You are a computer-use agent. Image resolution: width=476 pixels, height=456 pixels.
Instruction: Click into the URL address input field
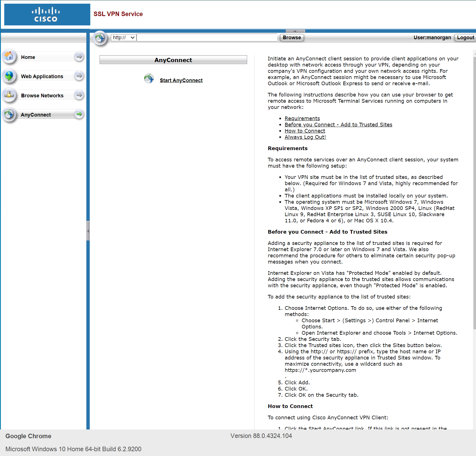tap(207, 38)
